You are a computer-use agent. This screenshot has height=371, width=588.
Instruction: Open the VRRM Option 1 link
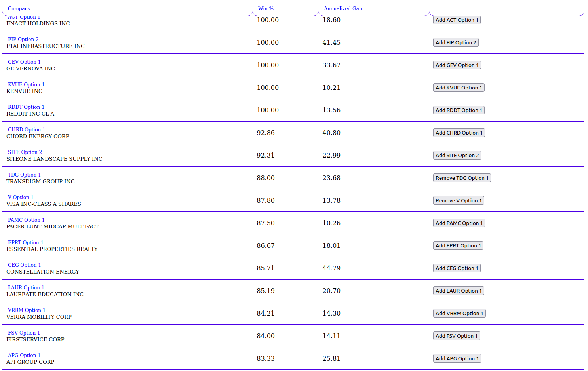pyautogui.click(x=27, y=310)
